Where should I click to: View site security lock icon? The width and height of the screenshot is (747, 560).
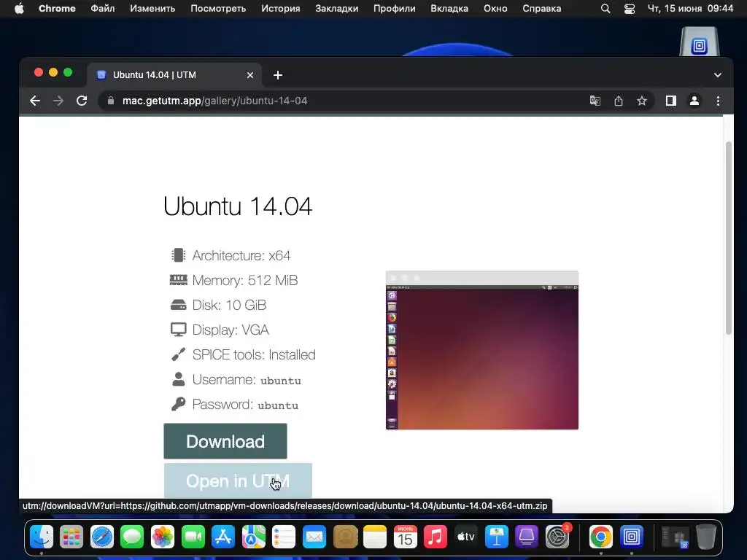coord(111,101)
